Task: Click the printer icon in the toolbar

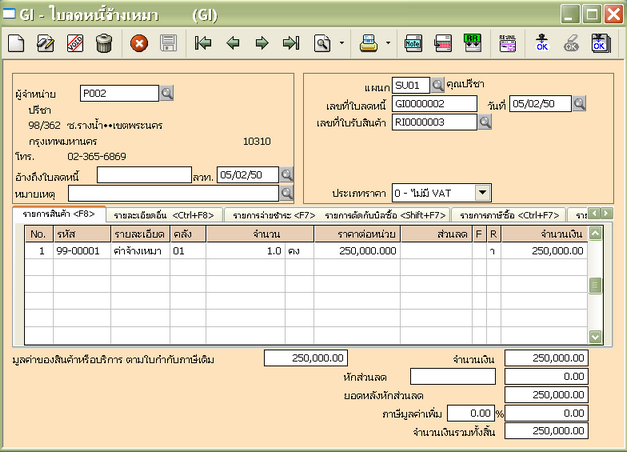Action: (368, 43)
